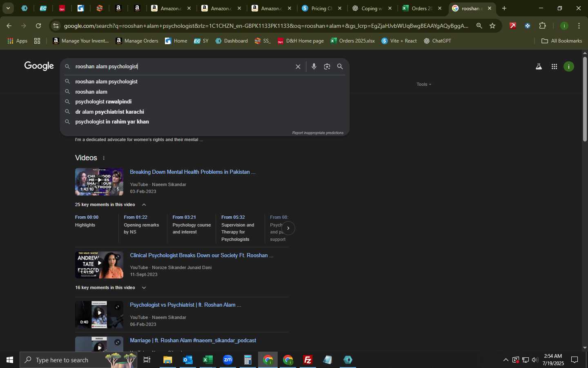Open 'Breaking Down Mental Health Problems in Pakistan' video

(x=193, y=172)
